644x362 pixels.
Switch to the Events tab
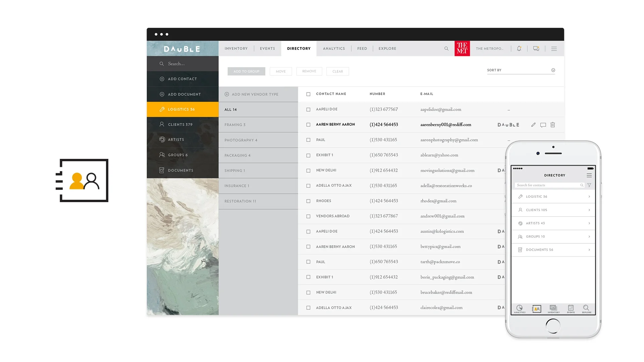[x=267, y=49]
